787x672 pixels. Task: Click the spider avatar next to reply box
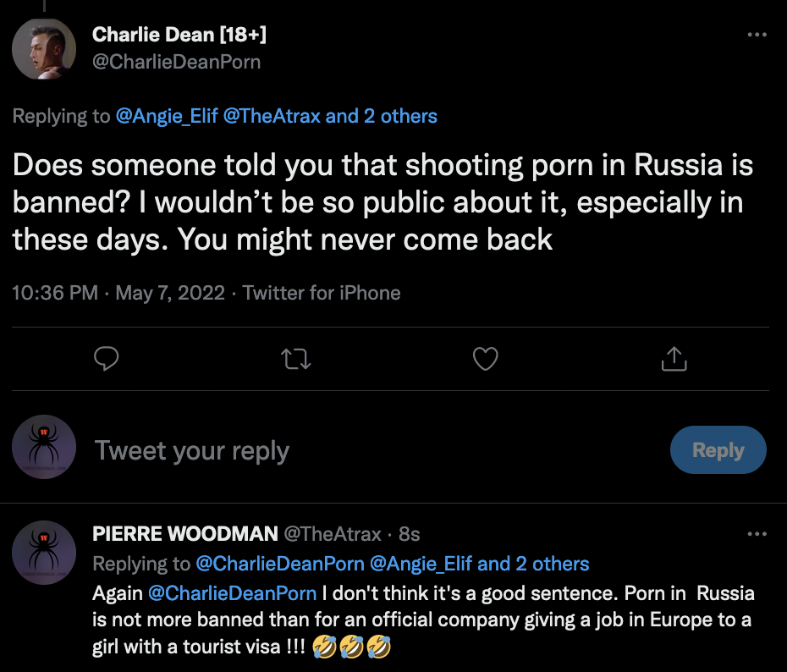pos(45,449)
